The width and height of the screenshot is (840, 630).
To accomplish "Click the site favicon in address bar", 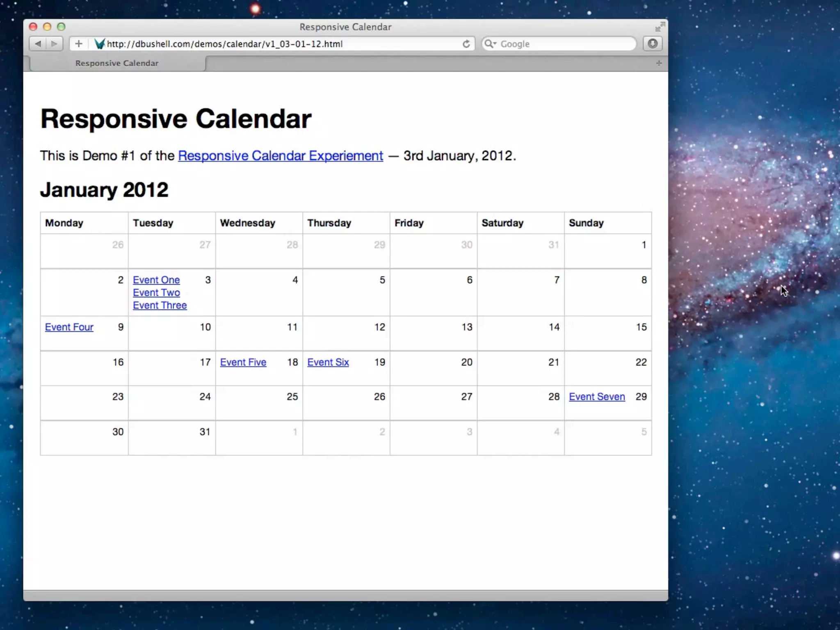I will click(100, 44).
